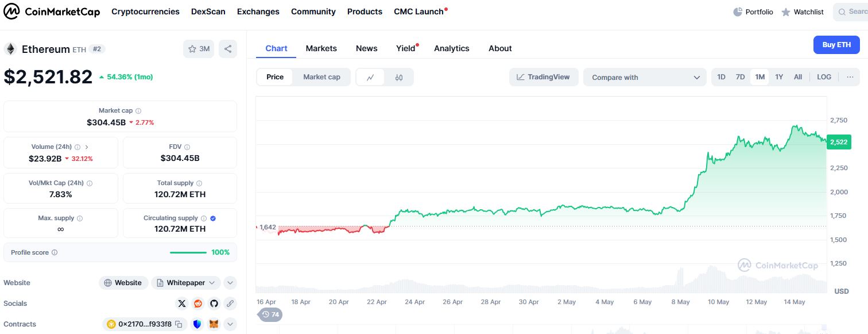This screenshot has height=334, width=868.
Task: Click the 1,642 starting price marker
Action: pos(266,227)
